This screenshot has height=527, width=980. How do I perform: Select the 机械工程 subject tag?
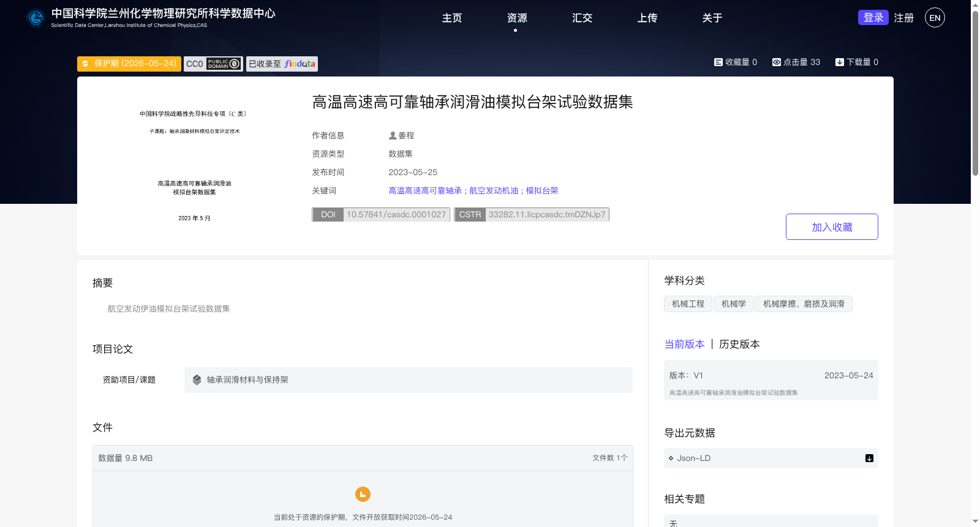coord(688,304)
